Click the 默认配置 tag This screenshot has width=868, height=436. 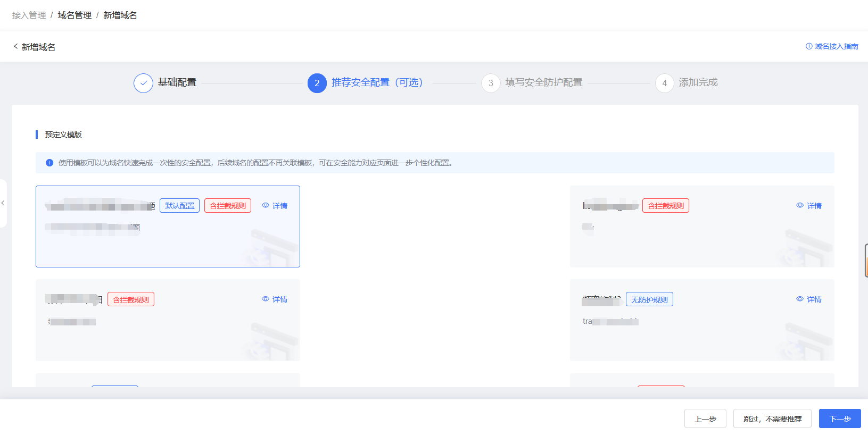pyautogui.click(x=179, y=206)
